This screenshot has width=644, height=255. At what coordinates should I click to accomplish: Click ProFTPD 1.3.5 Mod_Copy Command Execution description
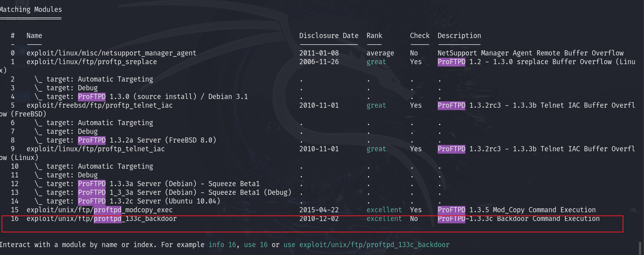click(x=517, y=210)
